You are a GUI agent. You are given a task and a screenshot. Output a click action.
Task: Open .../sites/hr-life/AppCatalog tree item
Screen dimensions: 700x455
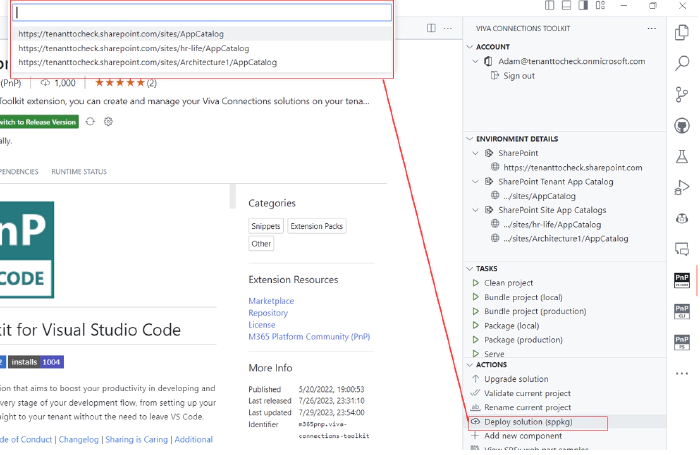click(x=552, y=224)
